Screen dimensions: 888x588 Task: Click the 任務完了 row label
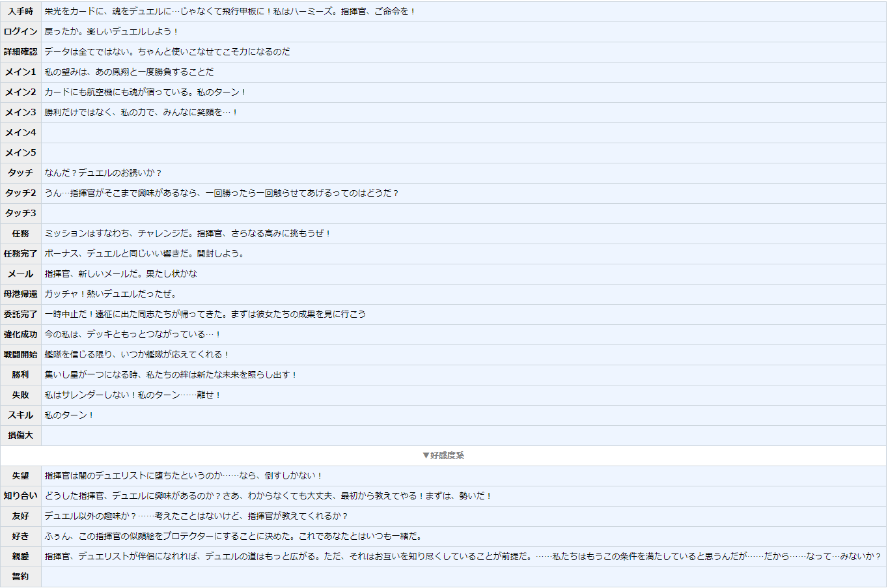(x=21, y=254)
